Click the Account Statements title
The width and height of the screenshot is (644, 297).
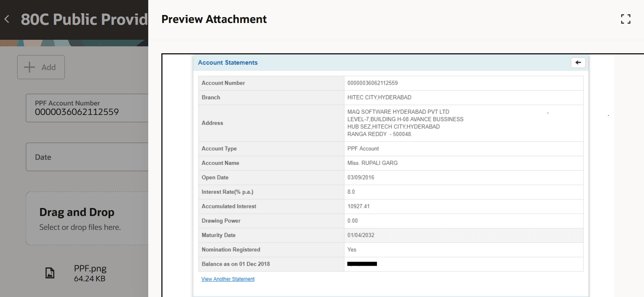228,62
